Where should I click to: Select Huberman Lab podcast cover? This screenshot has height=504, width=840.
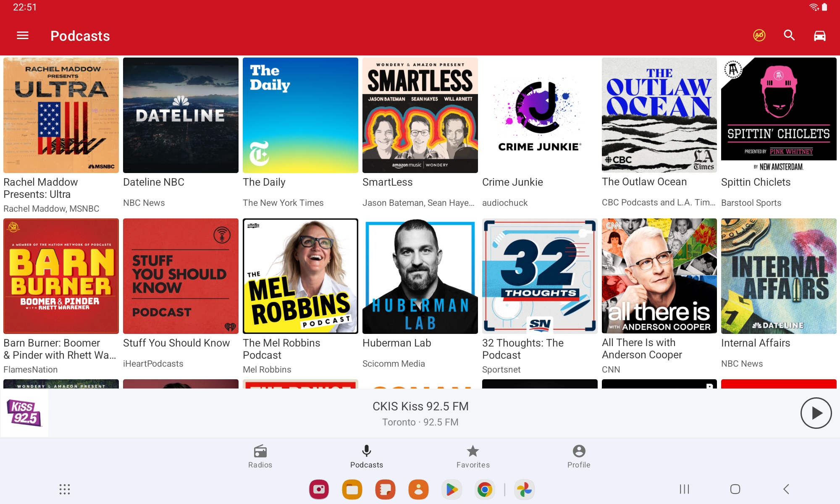(420, 276)
